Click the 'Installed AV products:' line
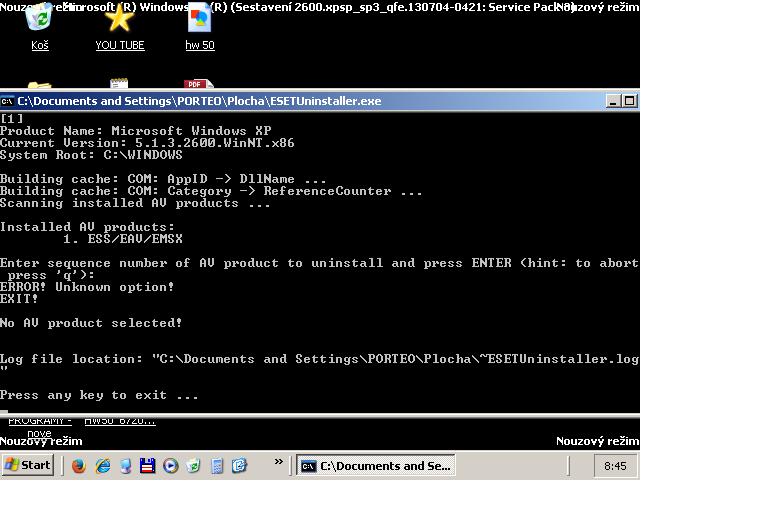The height and width of the screenshot is (508, 765). (87, 227)
